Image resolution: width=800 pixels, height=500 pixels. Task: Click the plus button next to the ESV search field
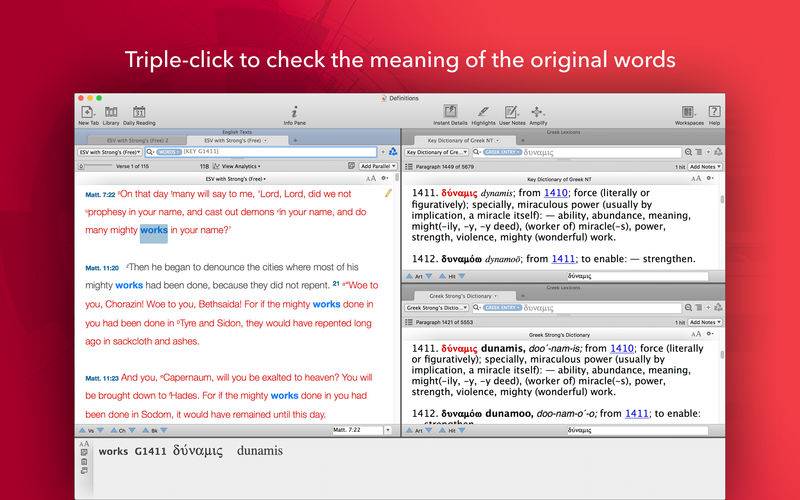(382, 152)
